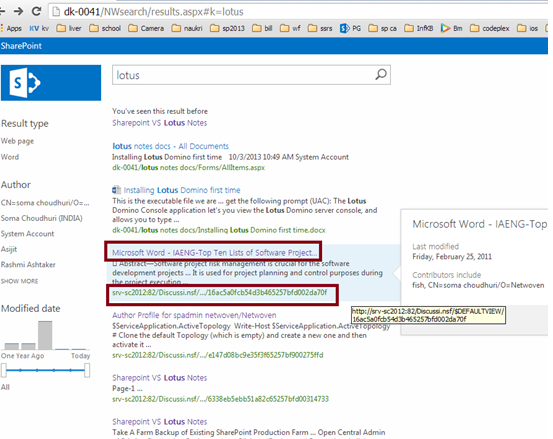Screen dimensions: 553x439
Task: Open Sharepoint VS Lotus Notes Page-1 result
Action: (159, 378)
